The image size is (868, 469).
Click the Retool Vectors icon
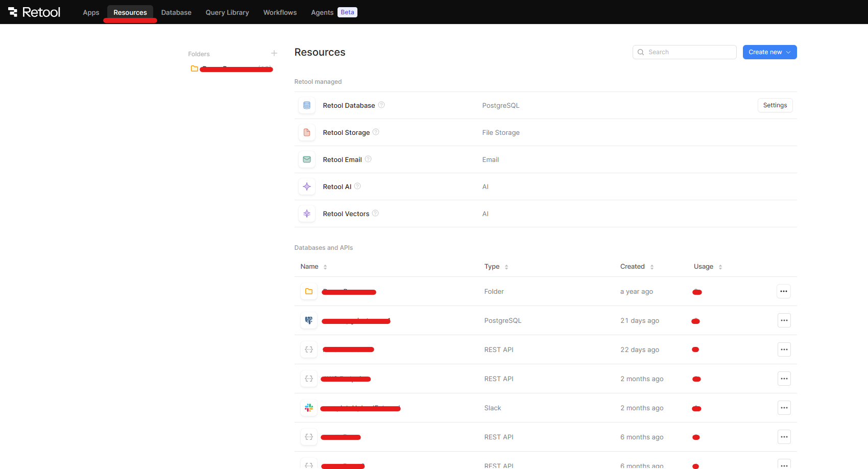coord(307,214)
